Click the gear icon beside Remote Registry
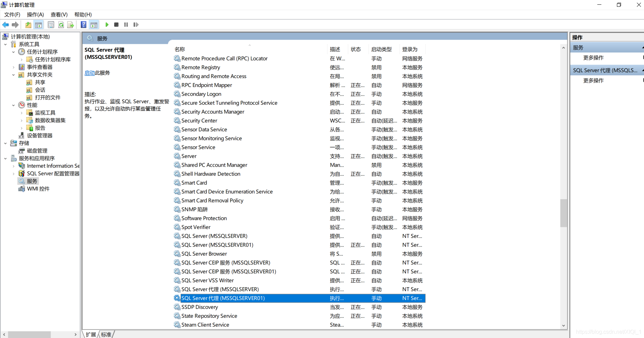The image size is (644, 338). pyautogui.click(x=177, y=67)
